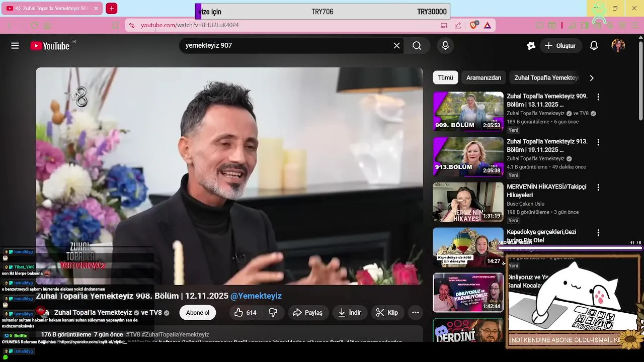644x362 pixels.
Task: Open the Brave Rewards triangle icon
Action: (x=488, y=25)
